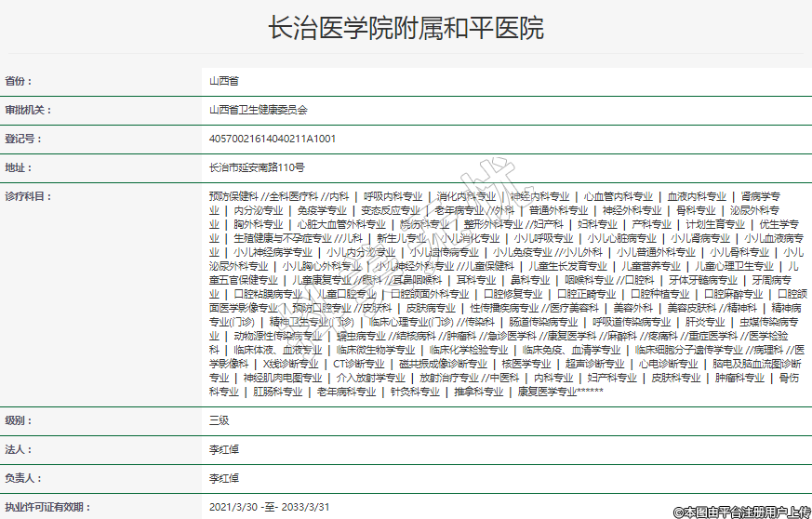The width and height of the screenshot is (812, 519).
Task: Click registration number 40570021614040211A1001
Action: point(273,139)
